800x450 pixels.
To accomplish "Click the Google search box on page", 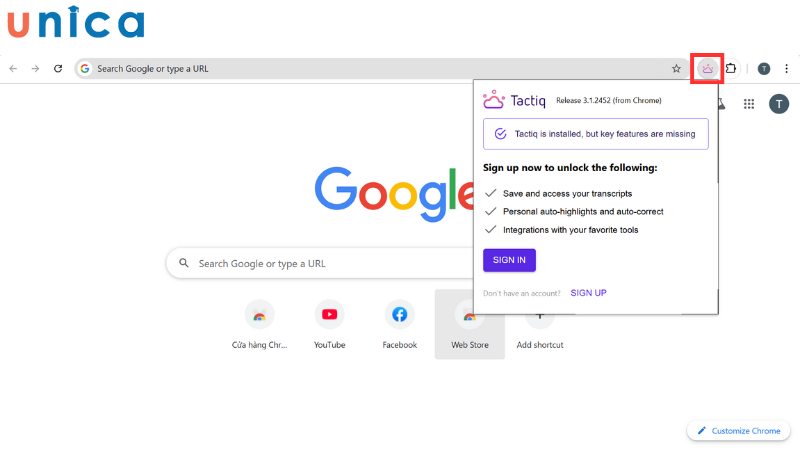I will click(x=321, y=263).
